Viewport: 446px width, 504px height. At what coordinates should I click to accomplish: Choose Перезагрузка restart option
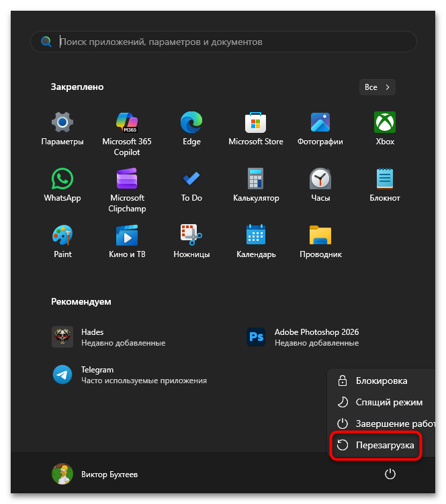point(376,445)
